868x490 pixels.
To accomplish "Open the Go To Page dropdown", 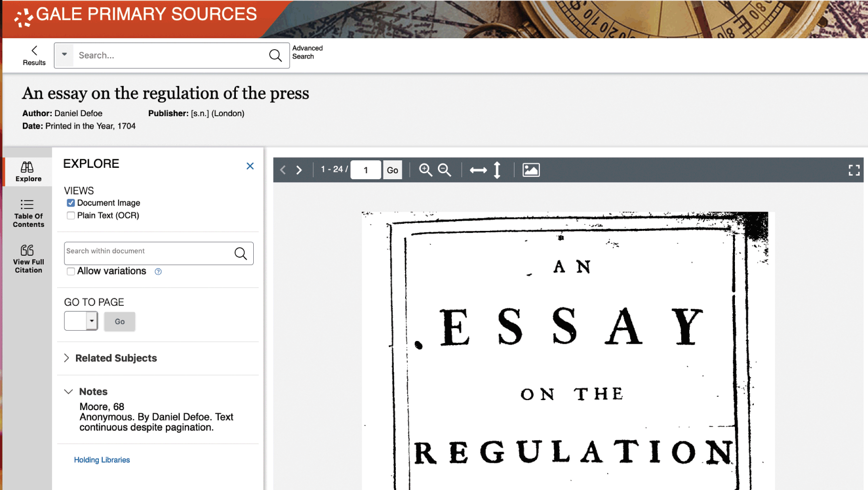I will click(x=92, y=321).
